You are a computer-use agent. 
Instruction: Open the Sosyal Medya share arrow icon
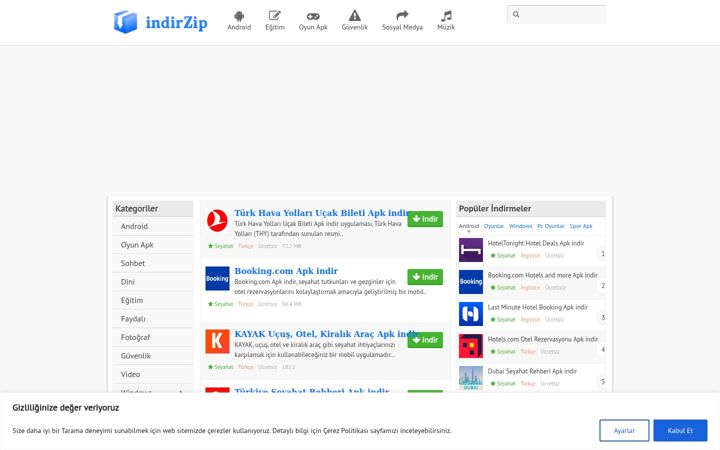(x=402, y=16)
